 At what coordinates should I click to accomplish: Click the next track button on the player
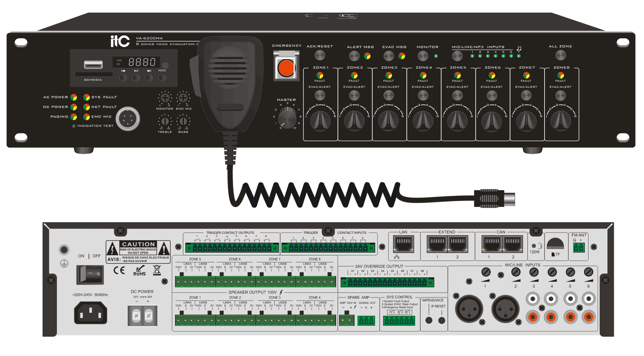(x=149, y=78)
